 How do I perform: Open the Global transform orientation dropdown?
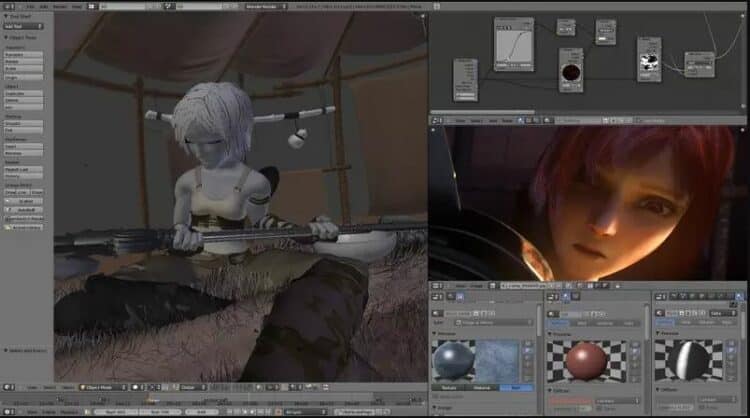click(192, 387)
